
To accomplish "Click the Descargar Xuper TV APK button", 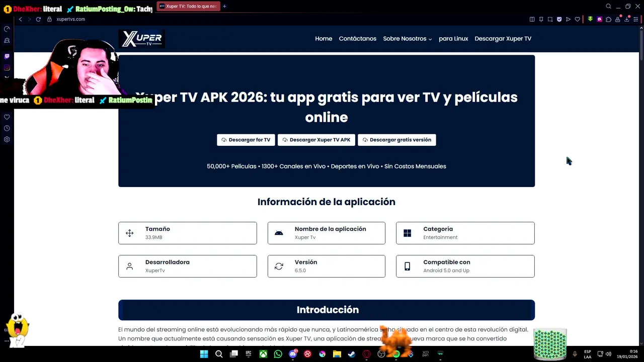I will [x=316, y=140].
